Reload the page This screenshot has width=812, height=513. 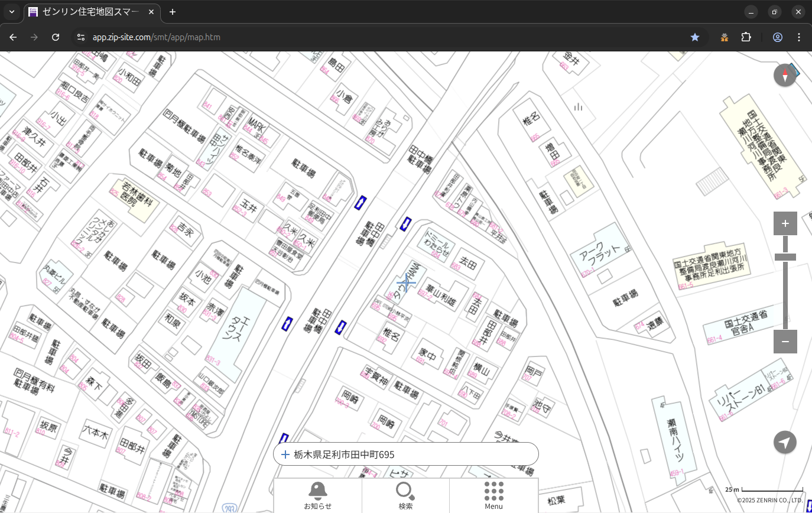point(56,37)
